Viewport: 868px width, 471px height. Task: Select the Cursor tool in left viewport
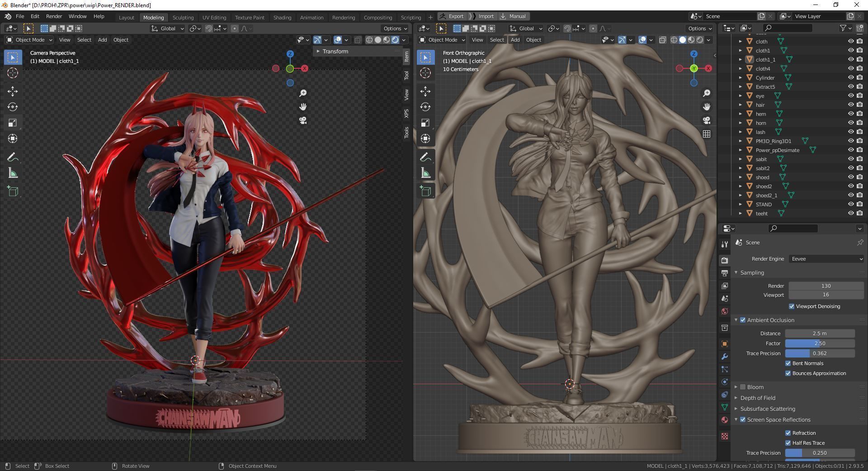click(x=13, y=73)
